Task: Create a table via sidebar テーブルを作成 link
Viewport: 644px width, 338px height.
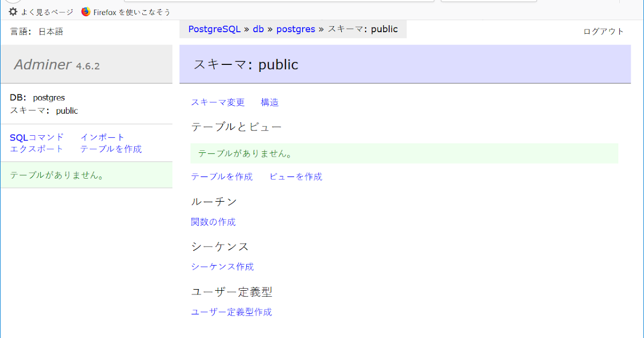Action: tap(111, 149)
